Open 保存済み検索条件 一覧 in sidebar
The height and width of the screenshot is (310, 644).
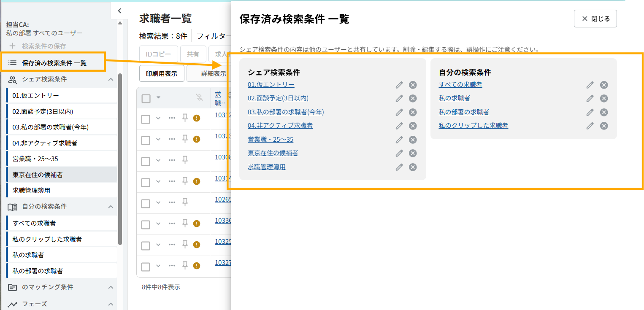pos(54,63)
